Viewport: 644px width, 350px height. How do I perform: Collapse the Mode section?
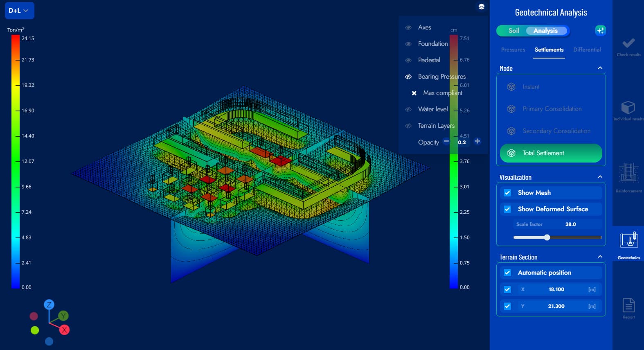pyautogui.click(x=600, y=68)
